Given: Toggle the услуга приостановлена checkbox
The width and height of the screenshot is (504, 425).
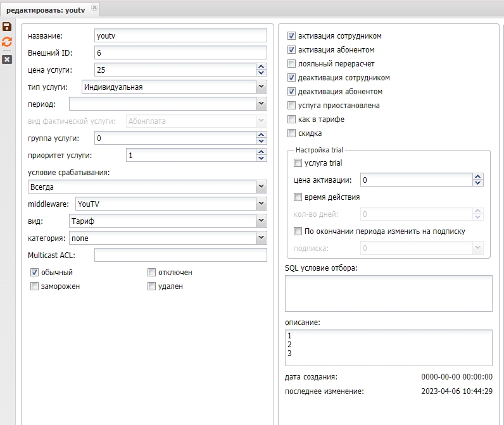Looking at the screenshot, I should click(x=292, y=106).
